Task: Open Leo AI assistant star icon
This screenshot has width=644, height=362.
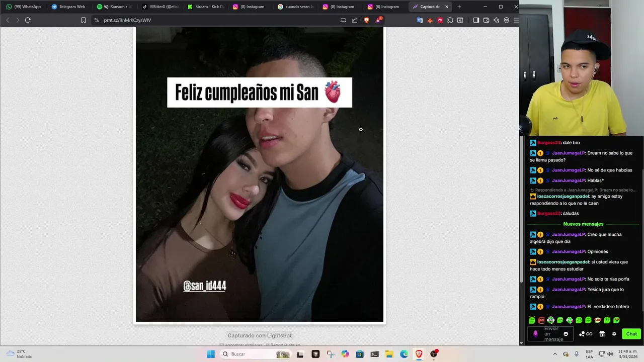Action: 496,20
